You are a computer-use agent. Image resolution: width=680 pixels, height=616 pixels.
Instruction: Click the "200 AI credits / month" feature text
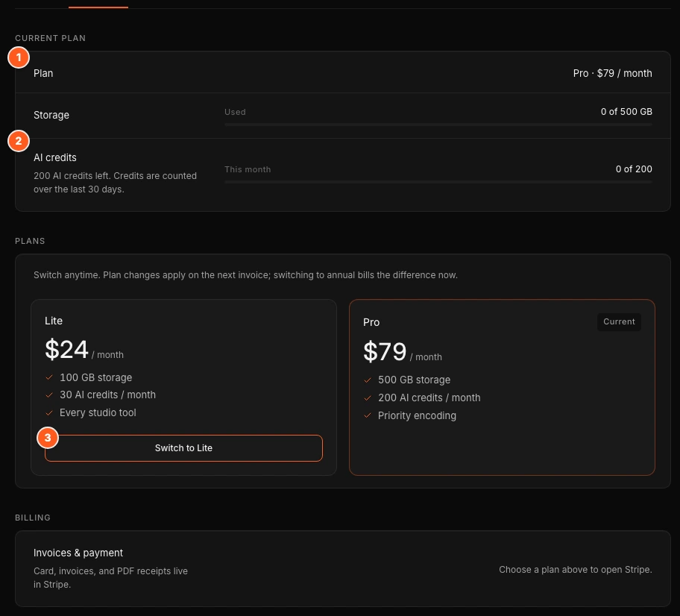[x=429, y=397]
